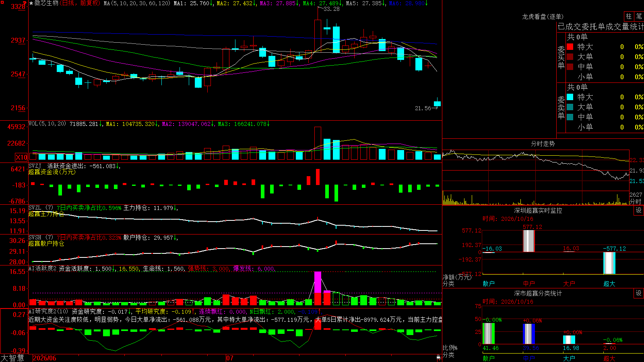Click teal 中单 swatch in 委卖单
The height and width of the screenshot is (362, 644).
(570, 117)
